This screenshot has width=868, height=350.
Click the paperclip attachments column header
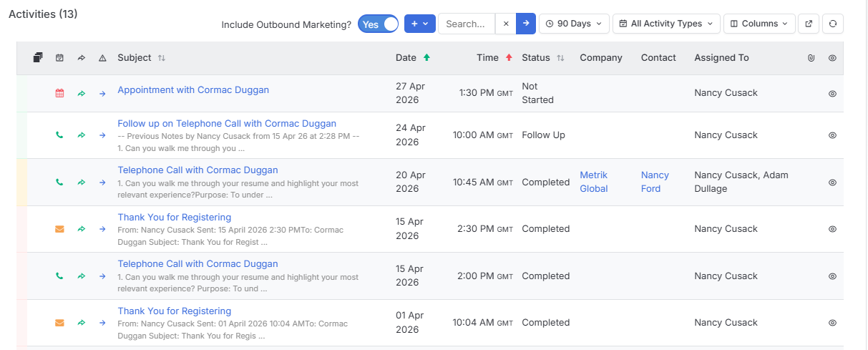pyautogui.click(x=811, y=58)
